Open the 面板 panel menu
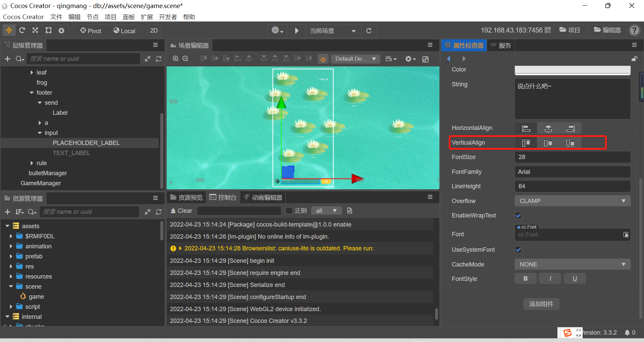 [x=129, y=17]
